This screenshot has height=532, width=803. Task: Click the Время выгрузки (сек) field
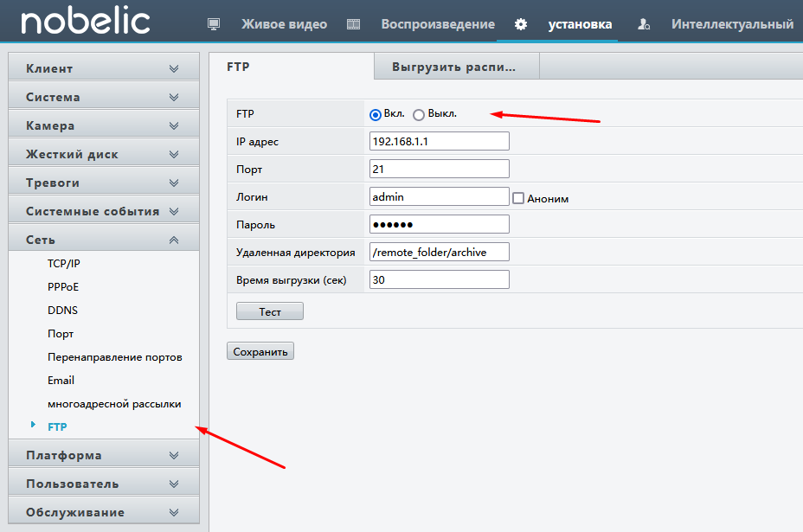point(440,279)
